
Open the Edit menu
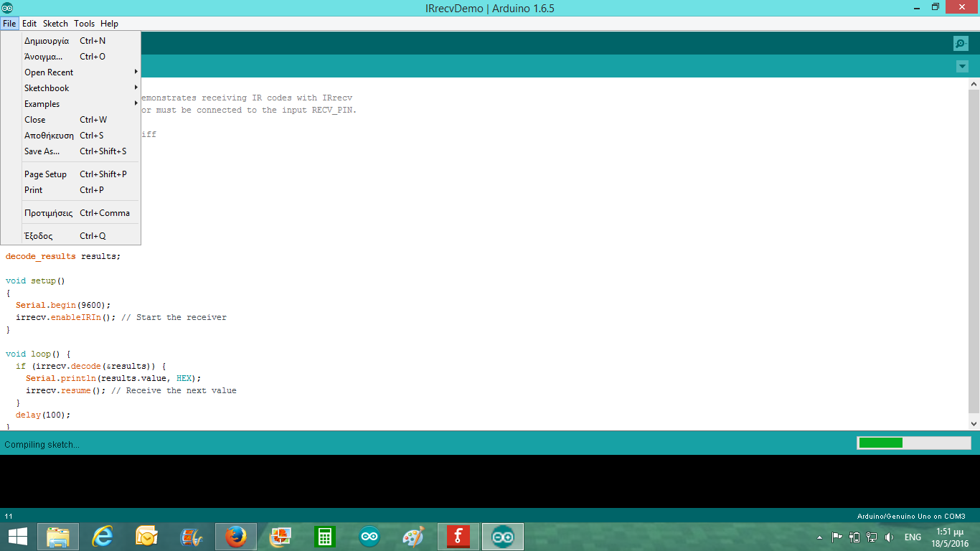29,24
